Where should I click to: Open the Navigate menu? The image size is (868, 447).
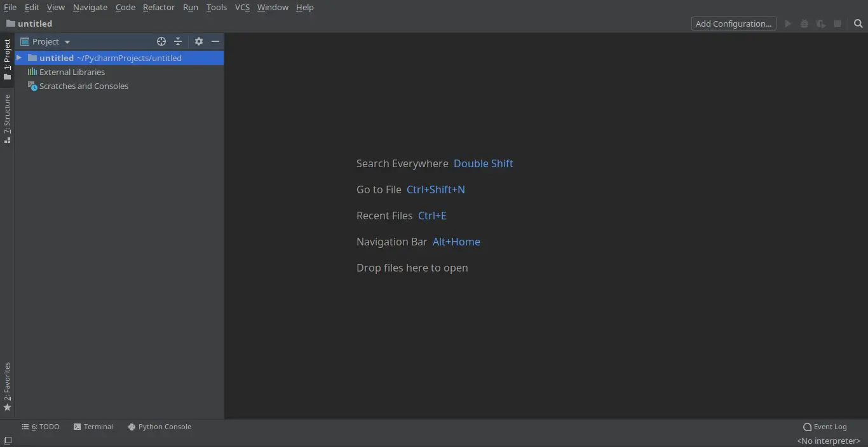pos(90,7)
